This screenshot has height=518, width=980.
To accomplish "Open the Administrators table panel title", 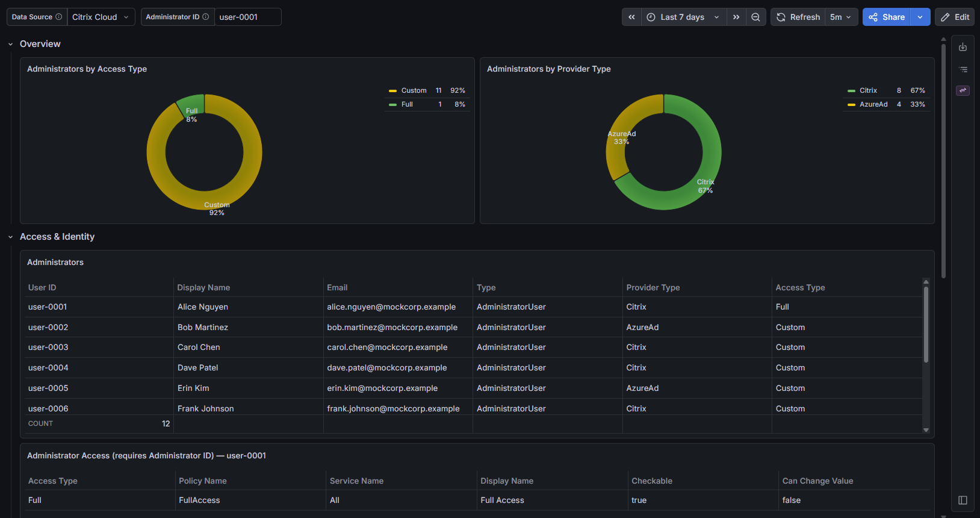I will (x=55, y=262).
